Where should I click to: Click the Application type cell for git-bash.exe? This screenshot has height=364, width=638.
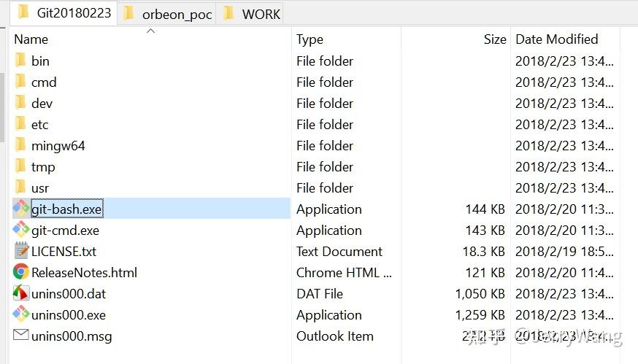coord(328,209)
